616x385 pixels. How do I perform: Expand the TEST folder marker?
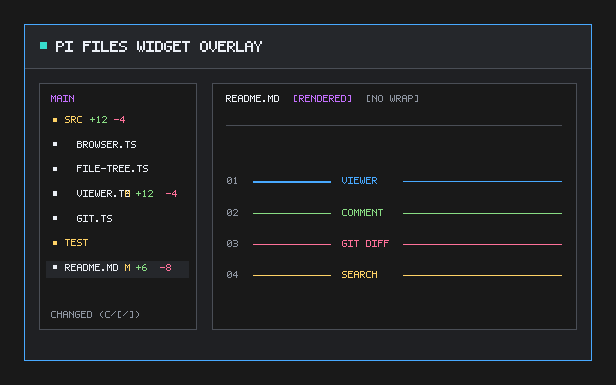tap(55, 243)
